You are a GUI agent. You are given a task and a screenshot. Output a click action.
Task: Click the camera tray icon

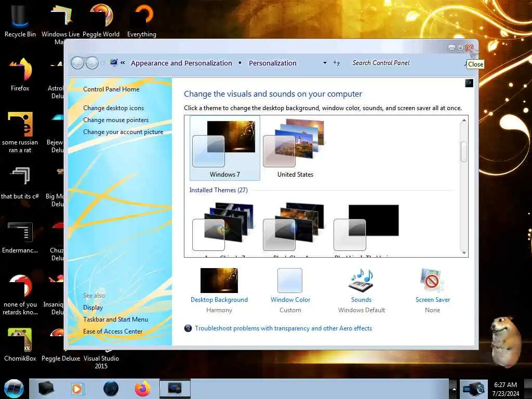pos(474,389)
